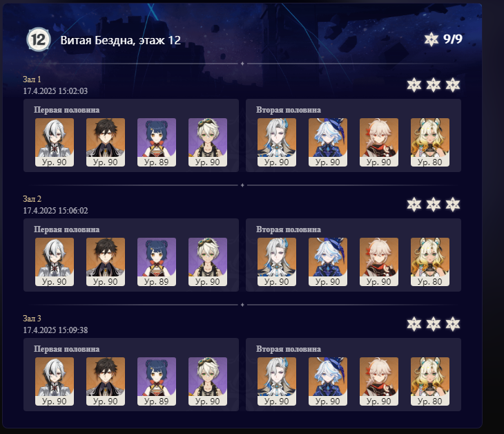Click the level 89 blue-haired character in Зал 1
This screenshot has width=504, height=434.
[157, 142]
